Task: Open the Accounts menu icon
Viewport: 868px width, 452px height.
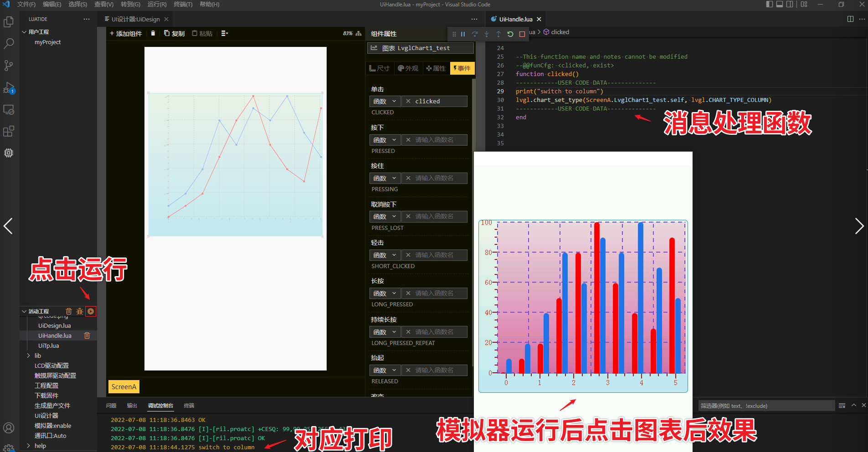Action: (9, 428)
